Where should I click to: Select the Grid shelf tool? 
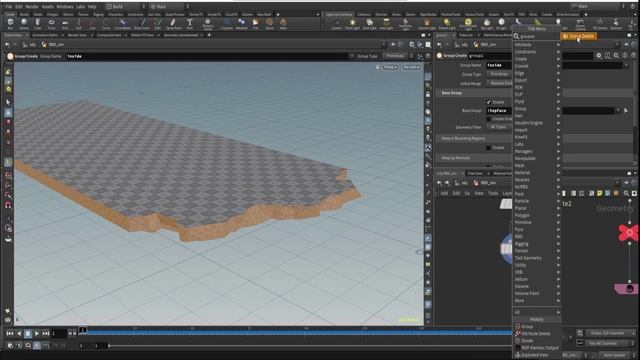click(x=65, y=24)
